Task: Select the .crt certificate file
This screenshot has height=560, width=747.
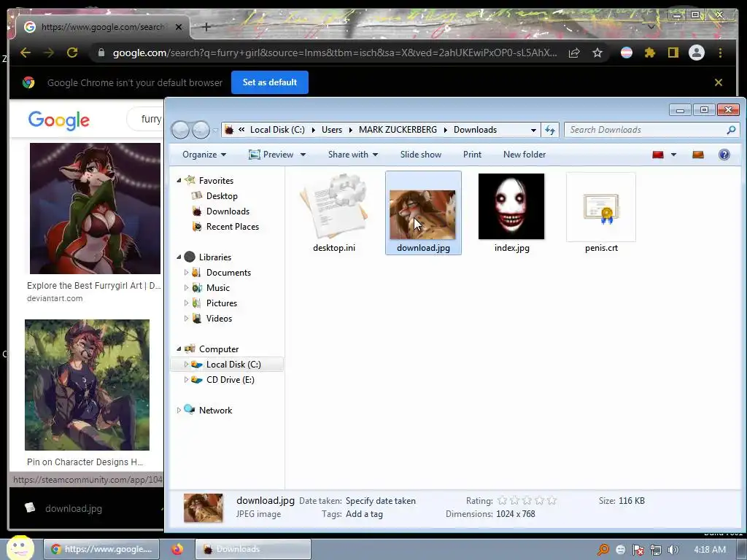Action: pyautogui.click(x=601, y=213)
